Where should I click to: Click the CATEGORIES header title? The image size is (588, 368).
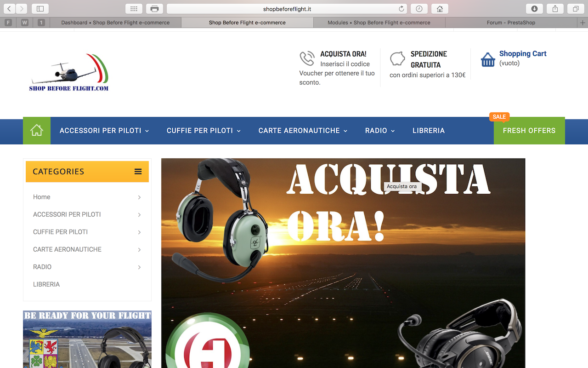58,172
